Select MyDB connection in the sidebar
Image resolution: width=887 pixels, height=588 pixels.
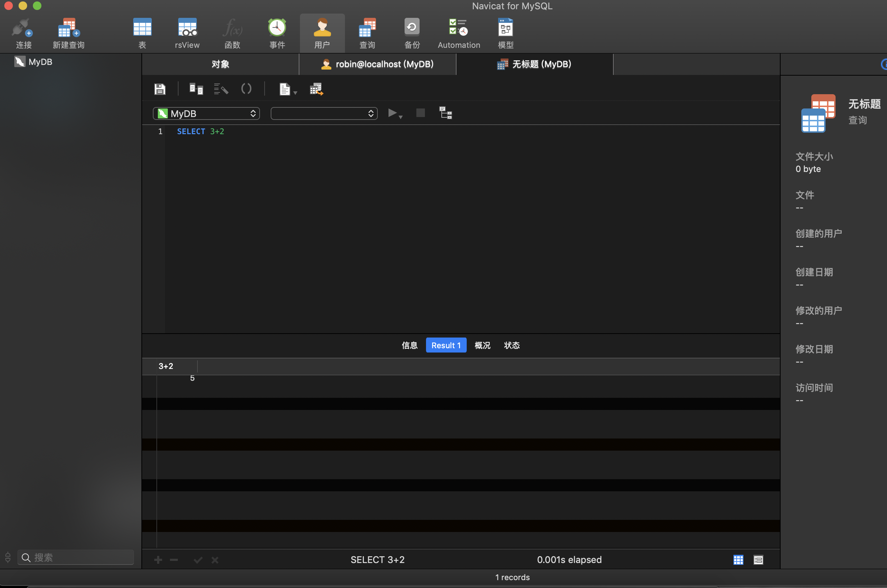(x=34, y=62)
